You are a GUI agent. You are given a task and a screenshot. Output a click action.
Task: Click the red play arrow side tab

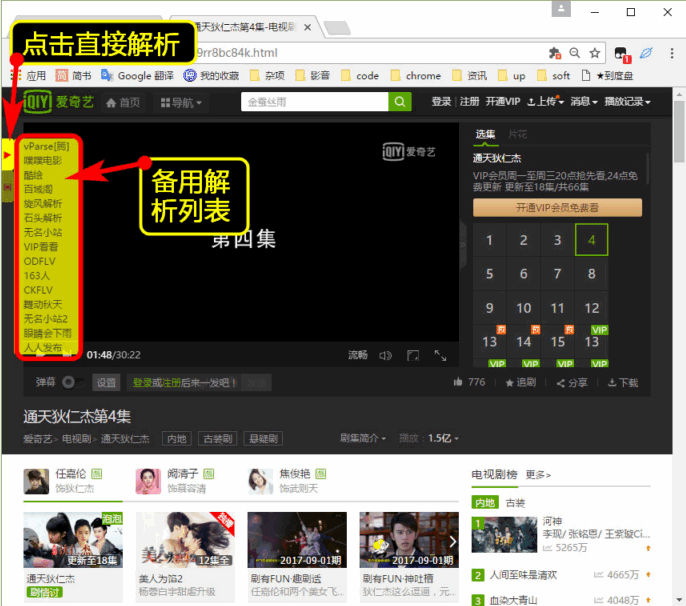coord(7,155)
